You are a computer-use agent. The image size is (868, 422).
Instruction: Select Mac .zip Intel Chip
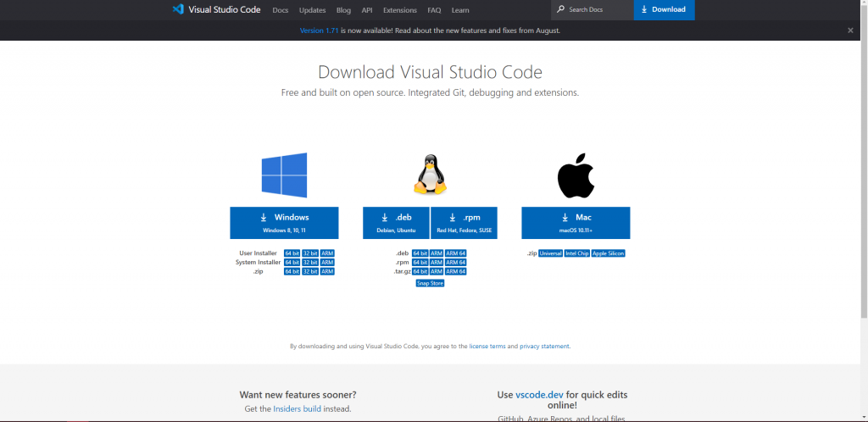click(x=576, y=253)
